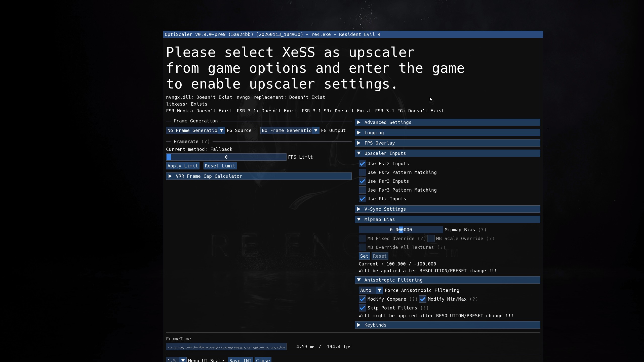
Task: Enable Use Fsr2 Pattern Matching
Action: pyautogui.click(x=362, y=172)
